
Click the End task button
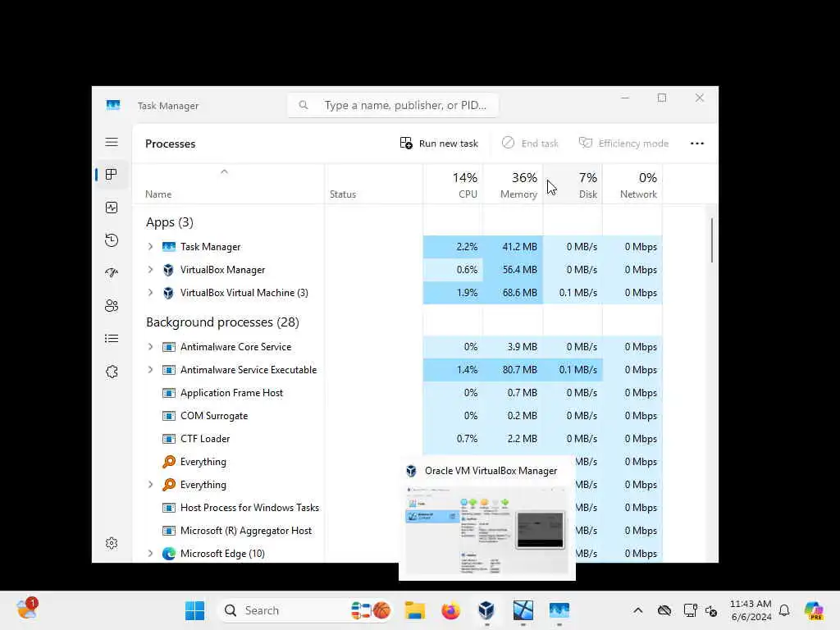click(x=530, y=144)
